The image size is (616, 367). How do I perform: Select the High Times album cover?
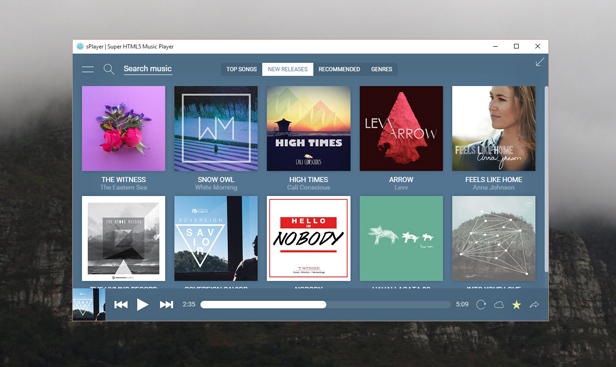pos(308,128)
